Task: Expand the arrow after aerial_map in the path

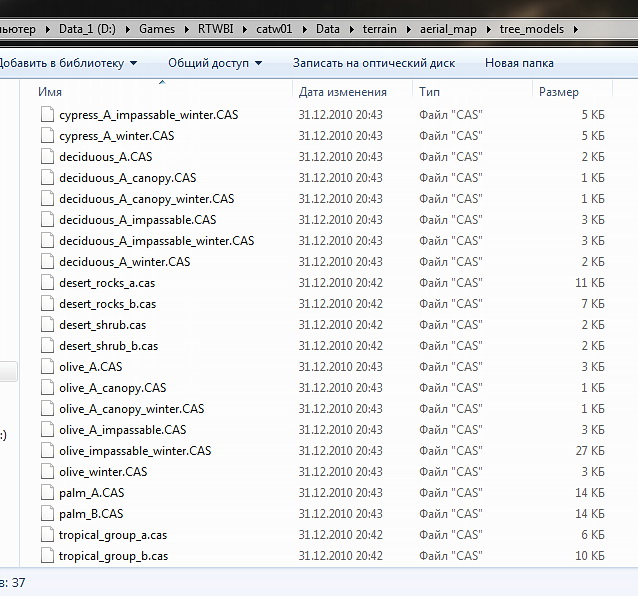Action: pyautogui.click(x=489, y=29)
